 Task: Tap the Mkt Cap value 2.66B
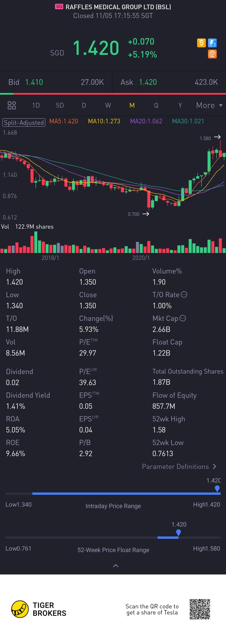[x=161, y=329]
